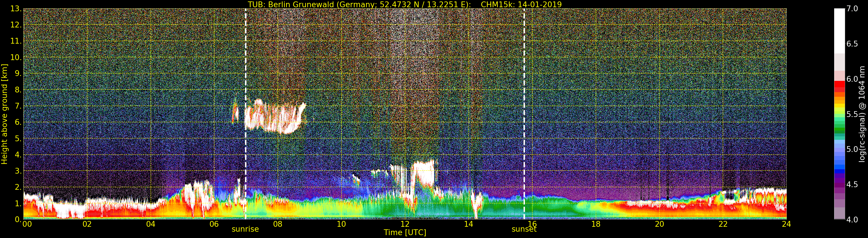This screenshot has height=238, width=868.
Task: Click the 18 hour x-axis tick label
Action: 596,224
